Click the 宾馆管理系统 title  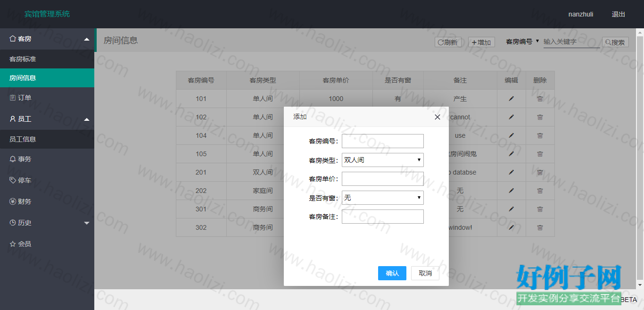coord(47,14)
